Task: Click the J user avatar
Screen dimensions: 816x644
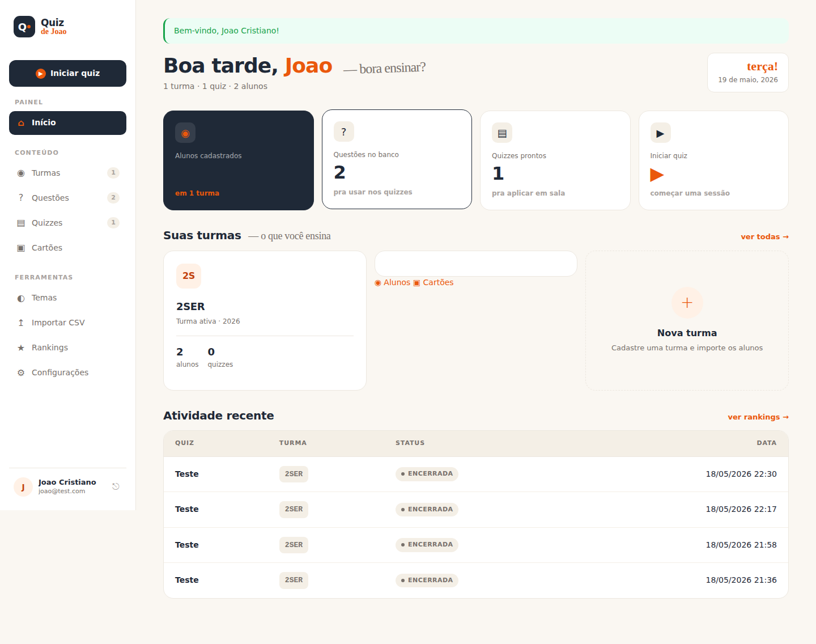Action: pyautogui.click(x=23, y=487)
